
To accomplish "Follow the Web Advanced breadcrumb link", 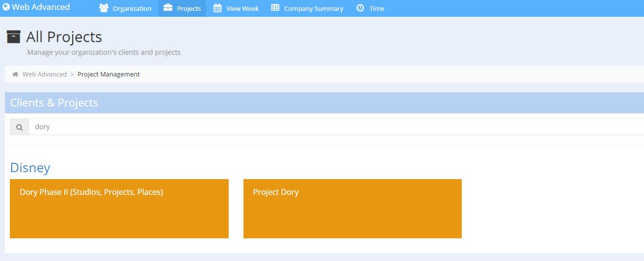I will pos(44,75).
